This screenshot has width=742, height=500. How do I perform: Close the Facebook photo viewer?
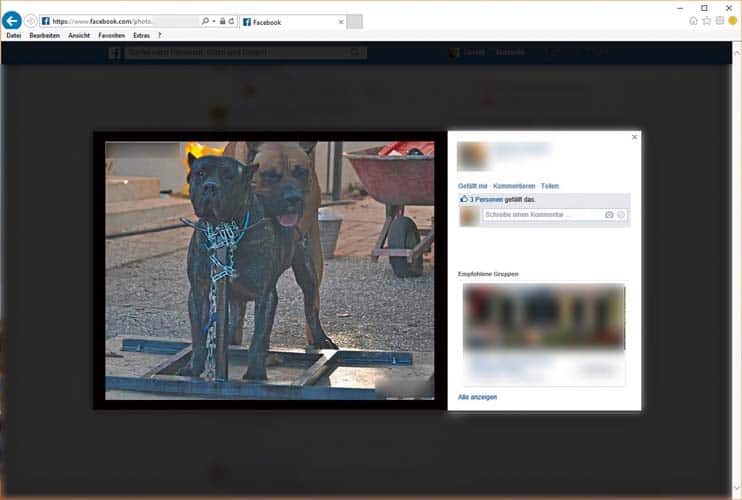point(634,137)
